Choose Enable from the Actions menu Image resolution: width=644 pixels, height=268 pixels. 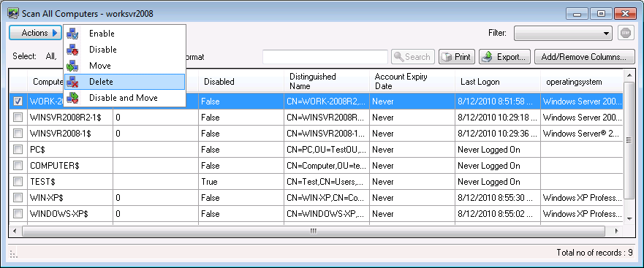(x=124, y=34)
